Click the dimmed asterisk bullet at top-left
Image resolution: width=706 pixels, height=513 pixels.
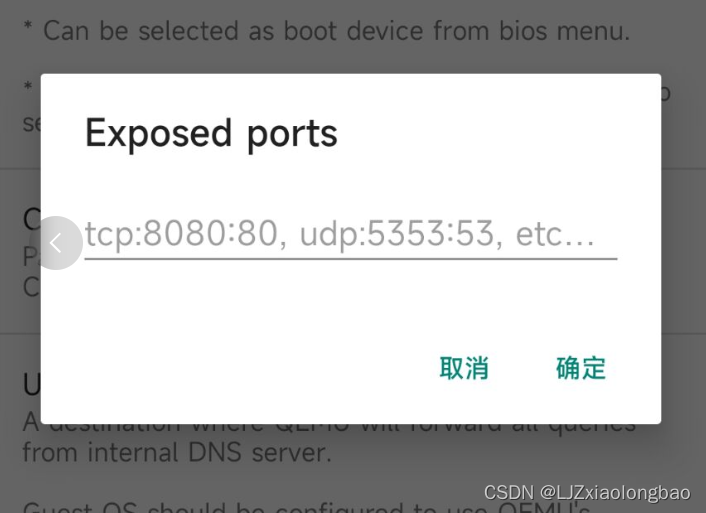pyautogui.click(x=28, y=24)
